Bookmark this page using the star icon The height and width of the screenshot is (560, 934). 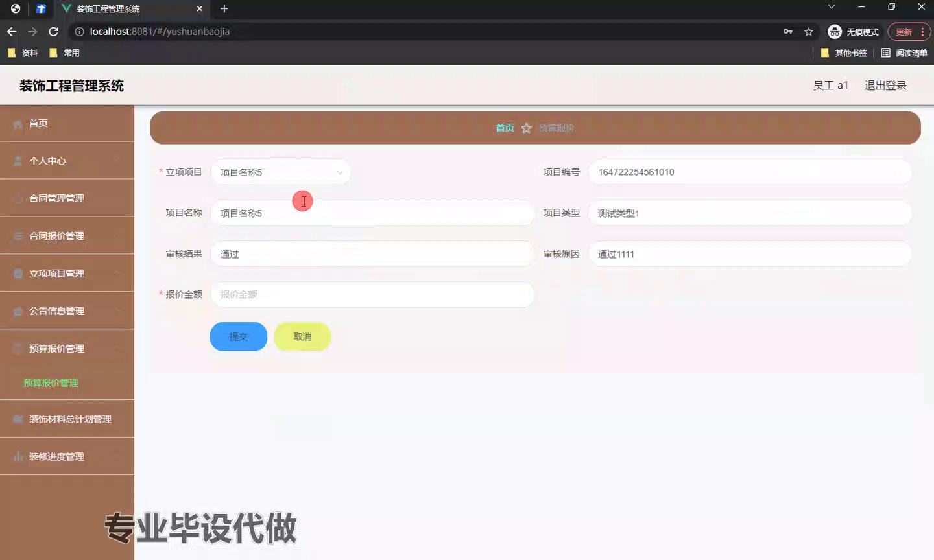(809, 32)
